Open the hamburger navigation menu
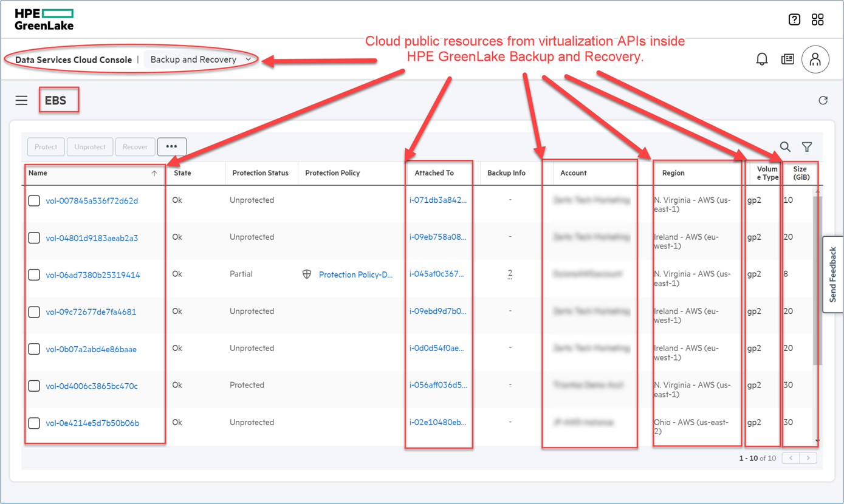Viewport: 844px width, 504px height. (21, 101)
